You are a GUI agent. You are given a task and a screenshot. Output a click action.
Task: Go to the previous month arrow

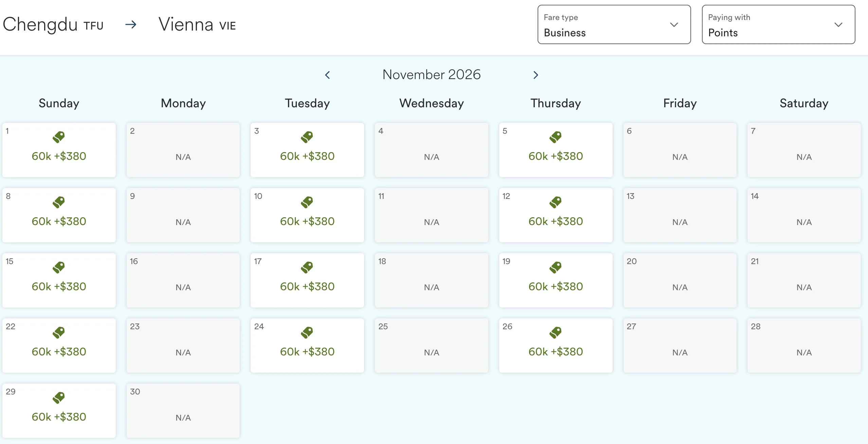coord(327,75)
